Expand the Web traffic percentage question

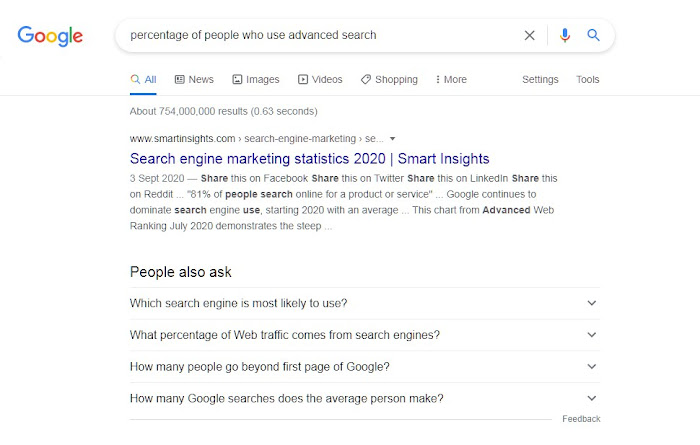pos(591,335)
